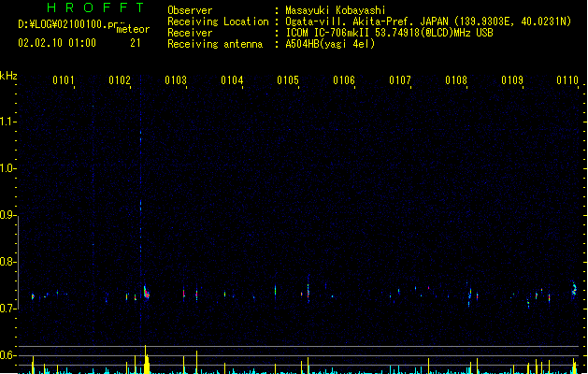This screenshot has height=374, width=588.
Task: Click time marker 0108
Action: [456, 80]
